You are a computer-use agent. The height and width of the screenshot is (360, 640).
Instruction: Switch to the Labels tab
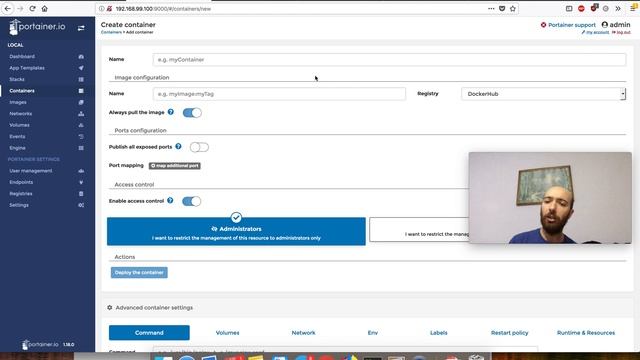(x=439, y=333)
